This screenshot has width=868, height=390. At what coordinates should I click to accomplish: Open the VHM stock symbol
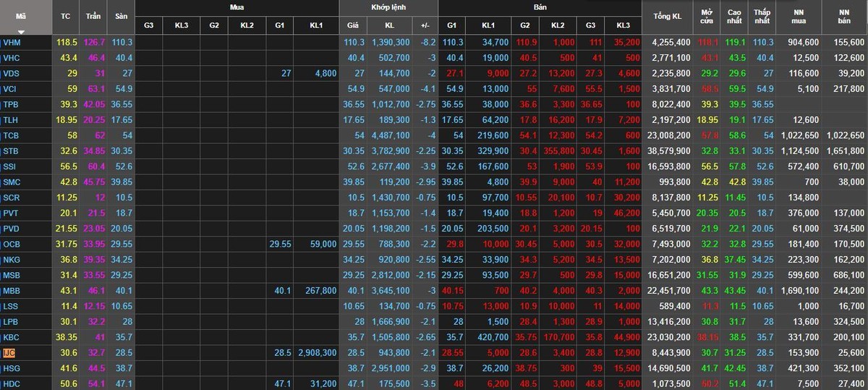(x=12, y=43)
